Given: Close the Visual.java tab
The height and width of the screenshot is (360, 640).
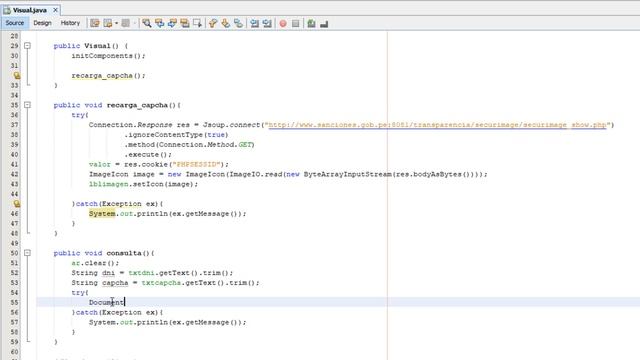Looking at the screenshot, I should click(x=56, y=10).
